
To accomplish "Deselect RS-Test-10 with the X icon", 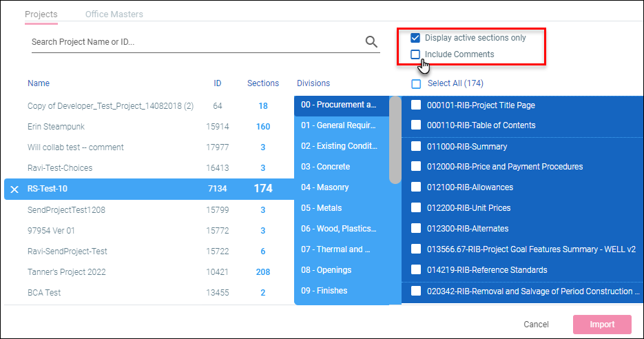I will pyautogui.click(x=14, y=189).
